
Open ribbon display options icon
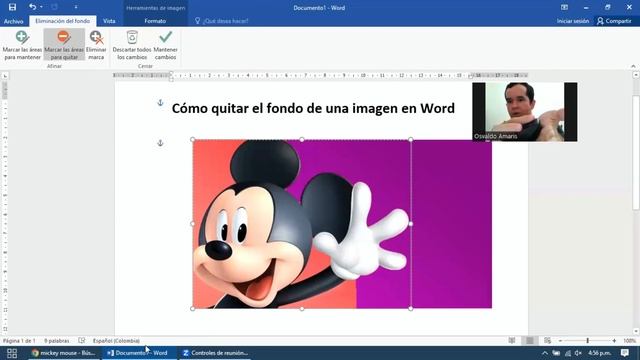coord(564,7)
